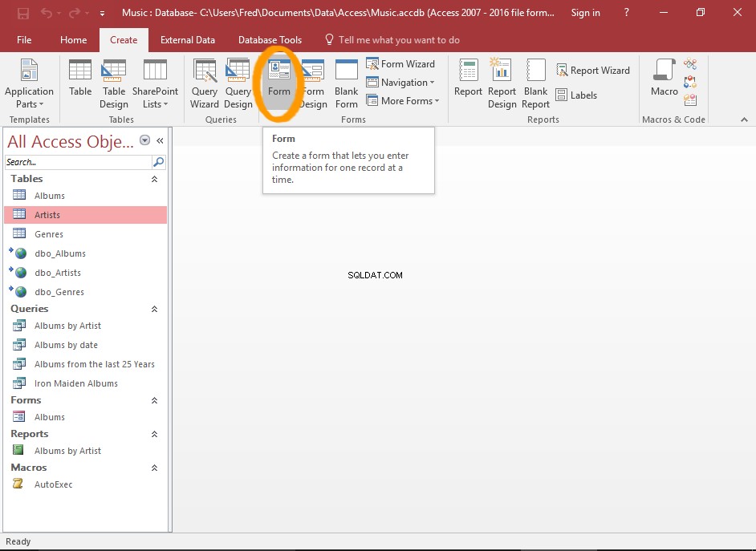756x551 pixels.
Task: Create a Blank Report
Action: [535, 83]
